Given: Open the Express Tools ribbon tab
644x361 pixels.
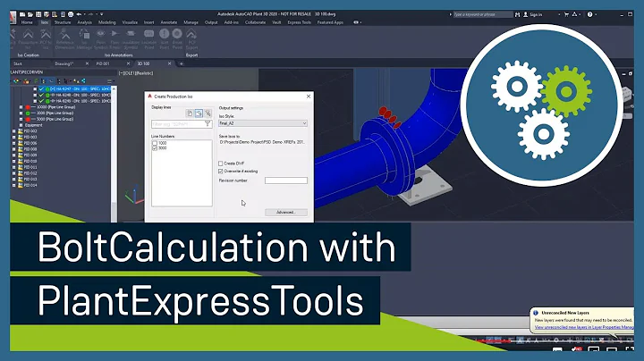Looking at the screenshot, I should [x=299, y=22].
